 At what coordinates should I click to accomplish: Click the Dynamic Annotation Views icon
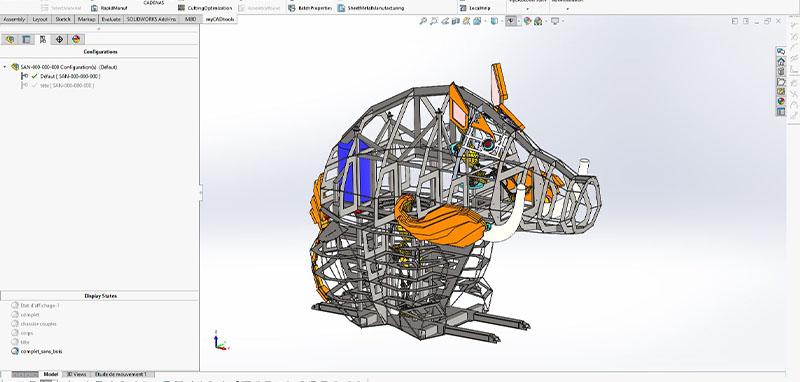pos(466,21)
